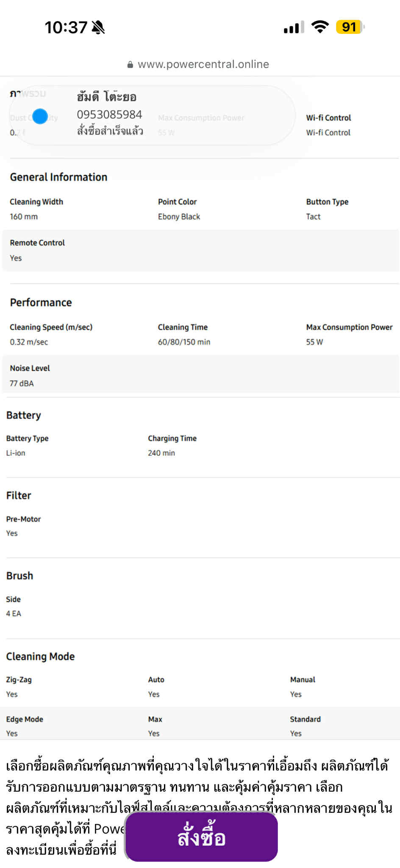The height and width of the screenshot is (868, 400).
Task: Tap the buyer name ฮัมดี โต๊ะยอ
Action: (x=107, y=97)
